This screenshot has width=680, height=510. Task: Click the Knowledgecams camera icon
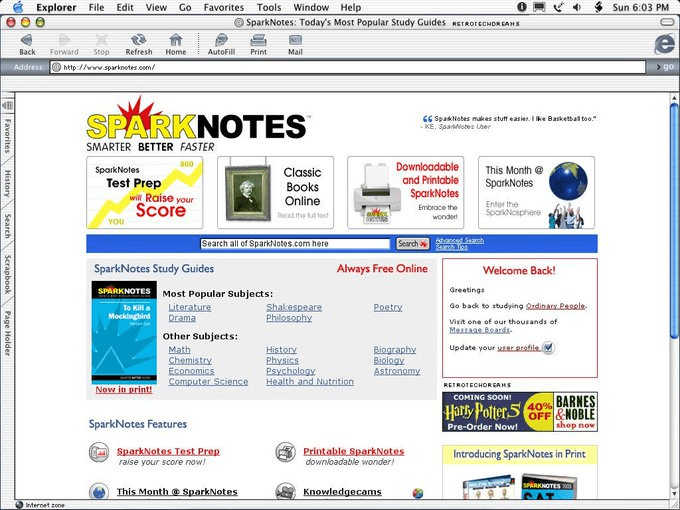(x=285, y=492)
